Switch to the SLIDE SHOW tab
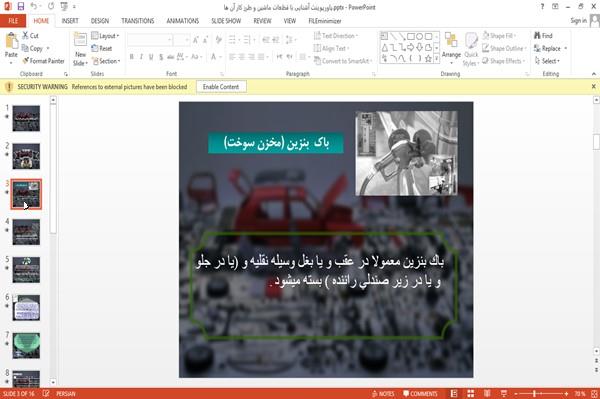Screen dimensions: 600x399 point(226,21)
